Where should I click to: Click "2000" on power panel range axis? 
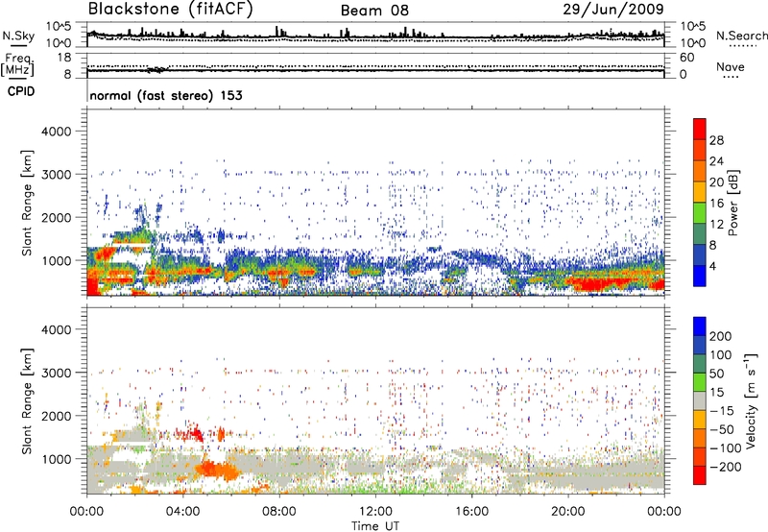(x=56, y=217)
